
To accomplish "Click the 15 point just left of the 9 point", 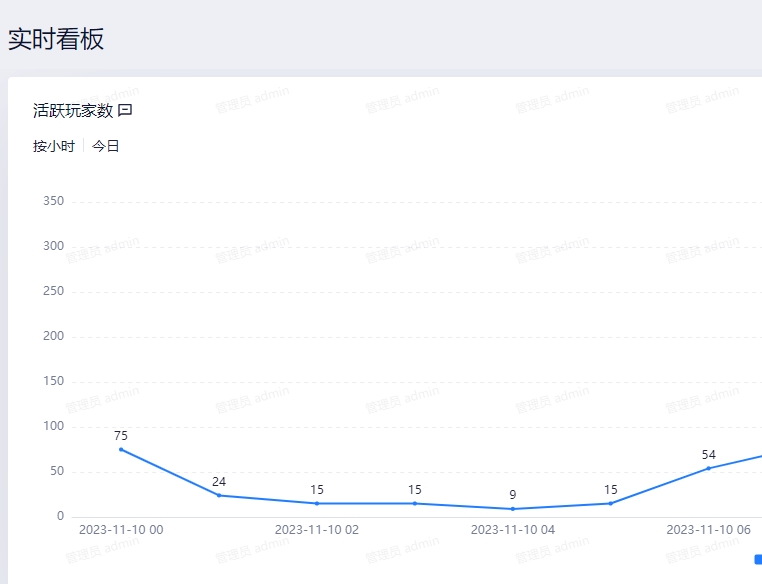I will point(415,503).
